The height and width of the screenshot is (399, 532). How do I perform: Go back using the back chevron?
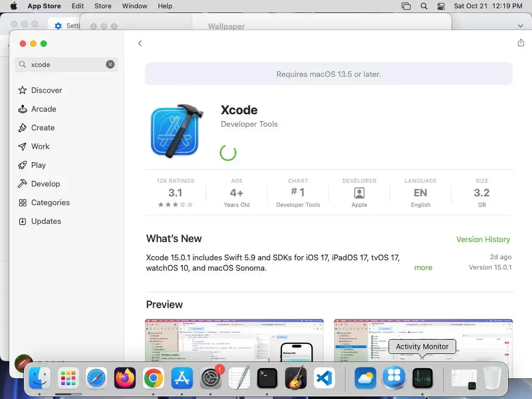140,44
